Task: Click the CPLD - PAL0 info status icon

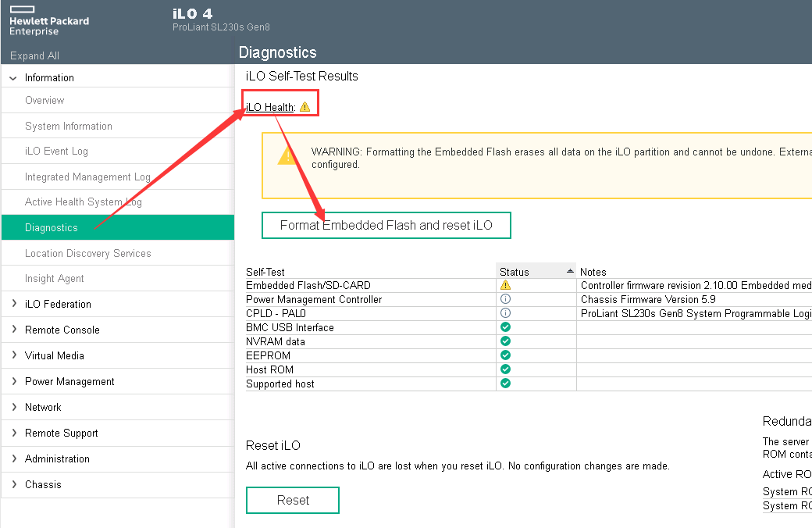Action: click(x=505, y=313)
